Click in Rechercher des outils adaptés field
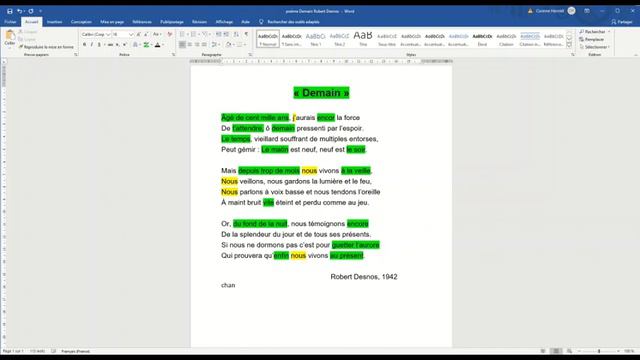Screen dimensions: 640x360 tap(293, 22)
